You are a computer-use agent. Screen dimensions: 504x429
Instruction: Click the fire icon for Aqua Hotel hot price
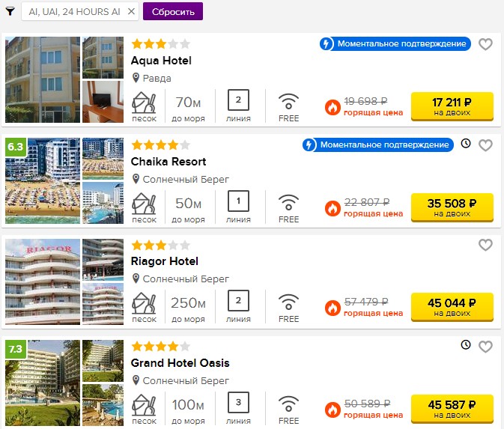pyautogui.click(x=333, y=107)
